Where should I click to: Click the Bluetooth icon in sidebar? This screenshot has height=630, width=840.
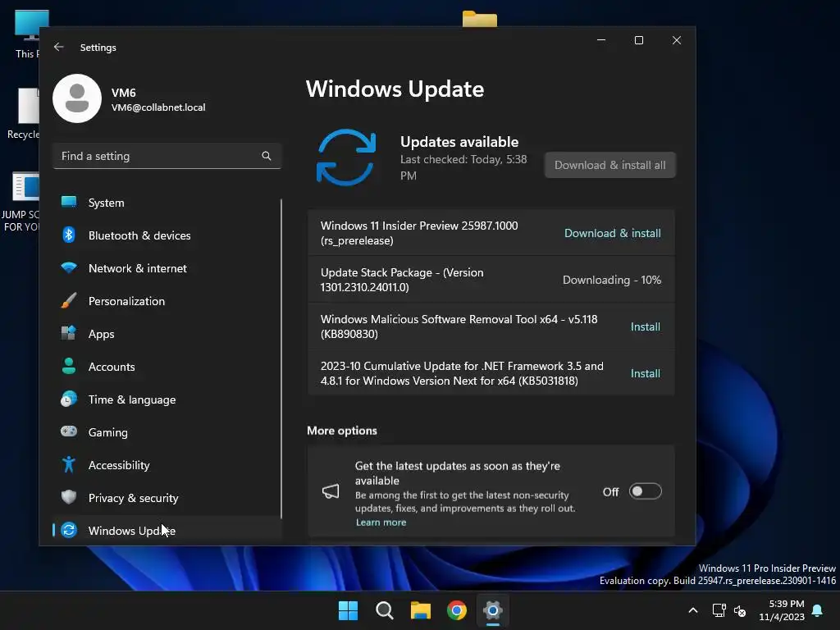(69, 235)
